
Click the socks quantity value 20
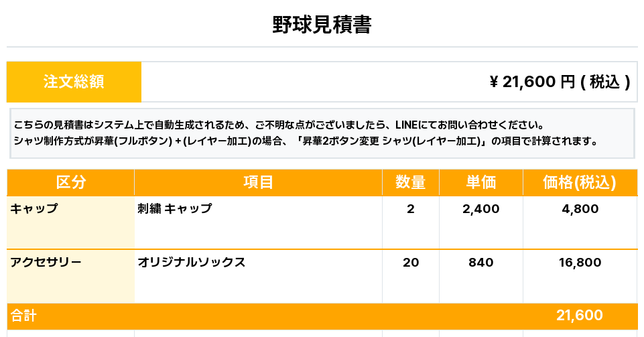[411, 262]
